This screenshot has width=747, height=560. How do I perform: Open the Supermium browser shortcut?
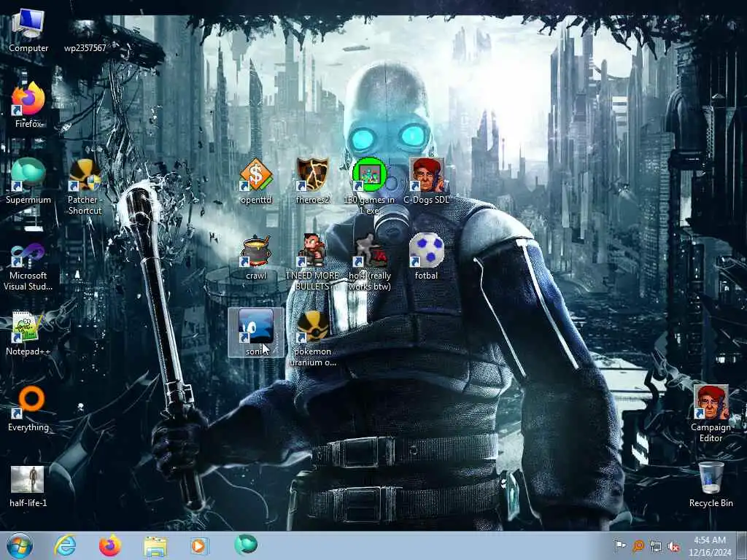tap(28, 181)
